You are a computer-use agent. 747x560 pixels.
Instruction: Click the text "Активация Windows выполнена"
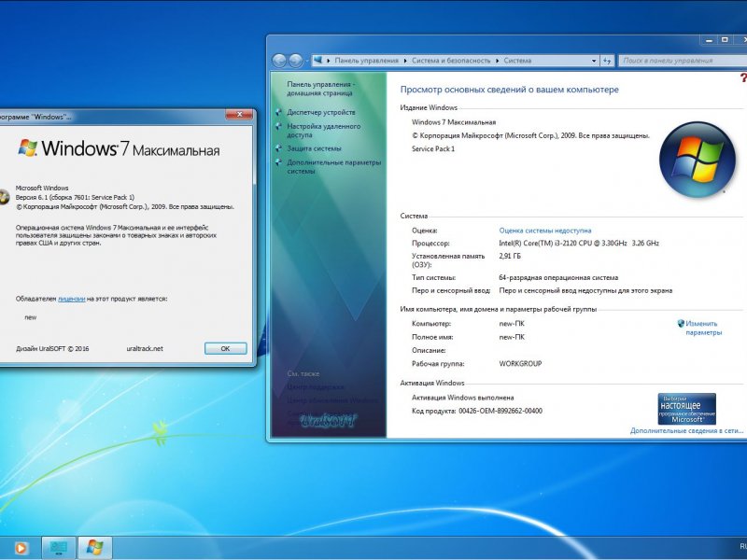click(x=462, y=398)
